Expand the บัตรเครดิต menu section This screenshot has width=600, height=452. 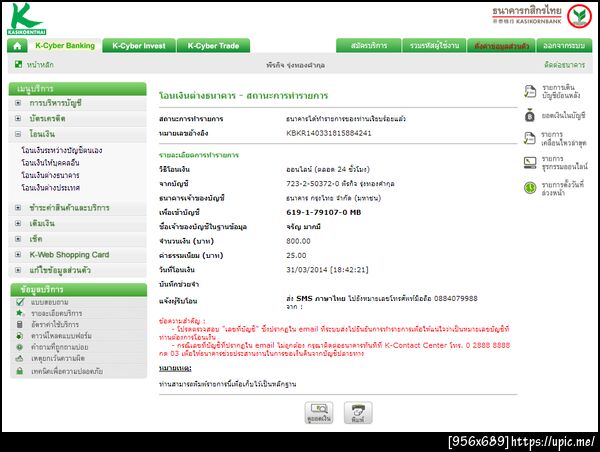click(x=18, y=119)
